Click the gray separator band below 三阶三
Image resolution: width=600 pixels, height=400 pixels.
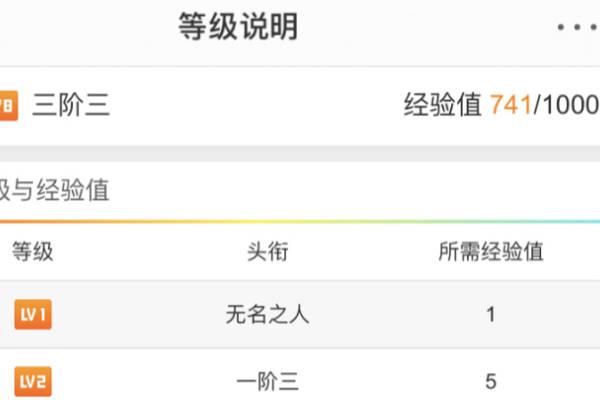click(300, 153)
